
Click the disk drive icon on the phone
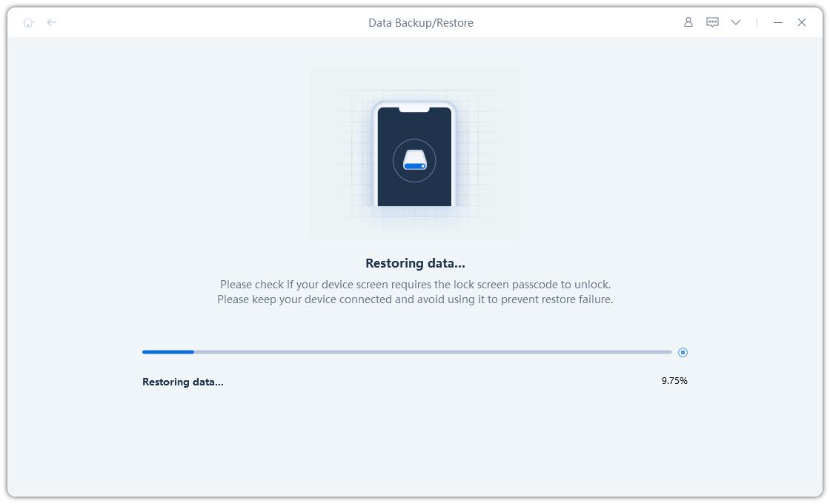pos(414,161)
